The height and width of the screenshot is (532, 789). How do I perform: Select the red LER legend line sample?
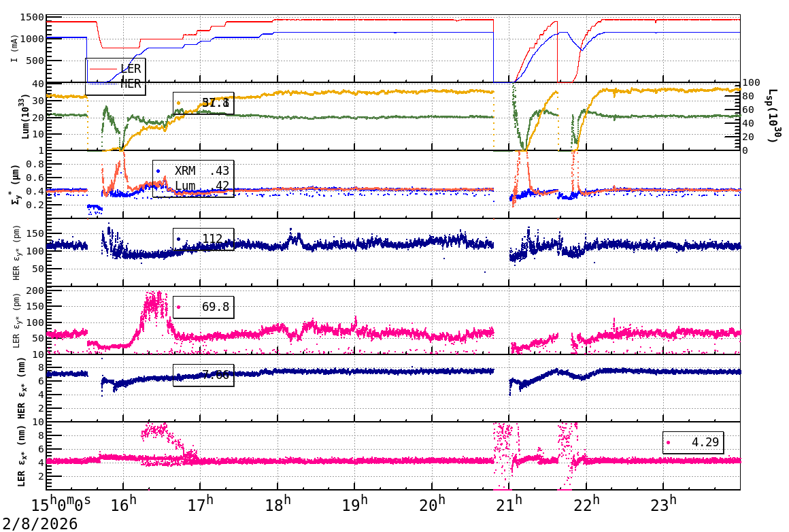click(103, 69)
